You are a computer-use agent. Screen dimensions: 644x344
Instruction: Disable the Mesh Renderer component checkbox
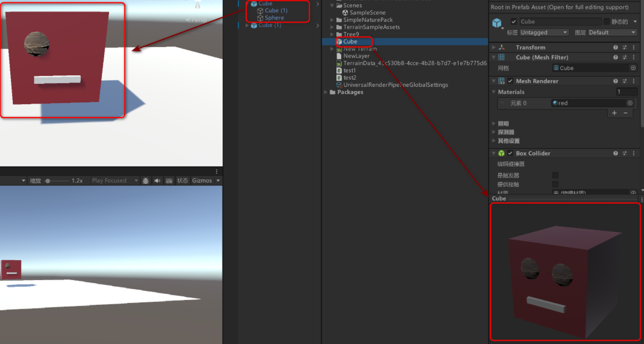tap(510, 81)
